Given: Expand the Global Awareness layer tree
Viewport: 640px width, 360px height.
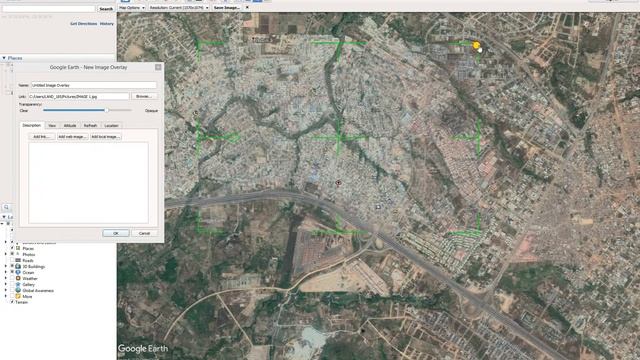Looking at the screenshot, I should pos(6,290).
